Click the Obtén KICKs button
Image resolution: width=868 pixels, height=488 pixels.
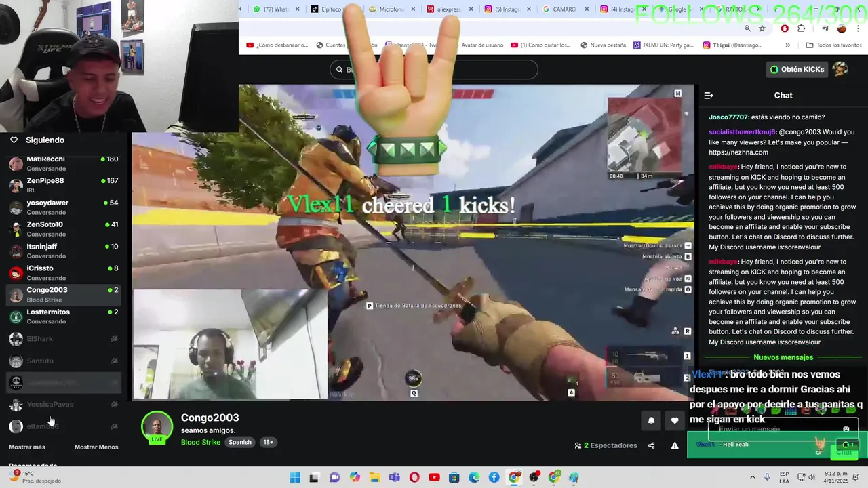(797, 69)
